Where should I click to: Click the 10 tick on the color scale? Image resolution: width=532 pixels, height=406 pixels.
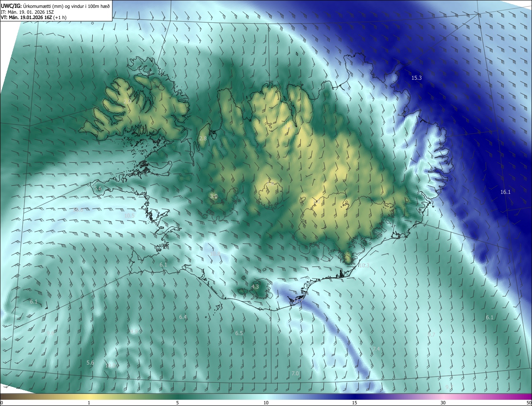point(266,403)
